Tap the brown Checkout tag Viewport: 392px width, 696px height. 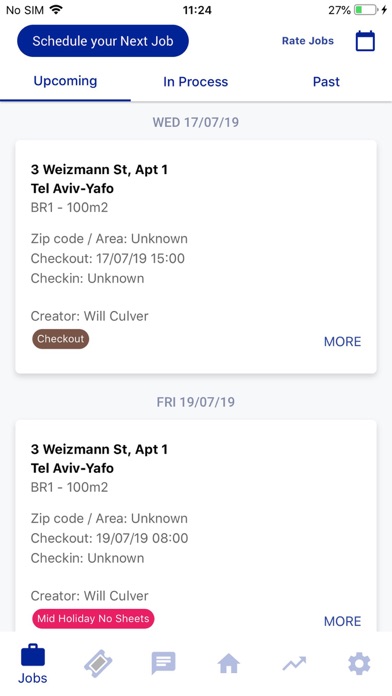coord(60,339)
